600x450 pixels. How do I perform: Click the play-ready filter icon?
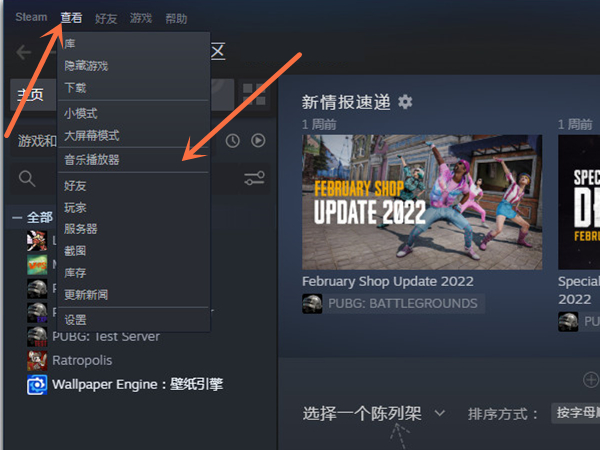258,141
